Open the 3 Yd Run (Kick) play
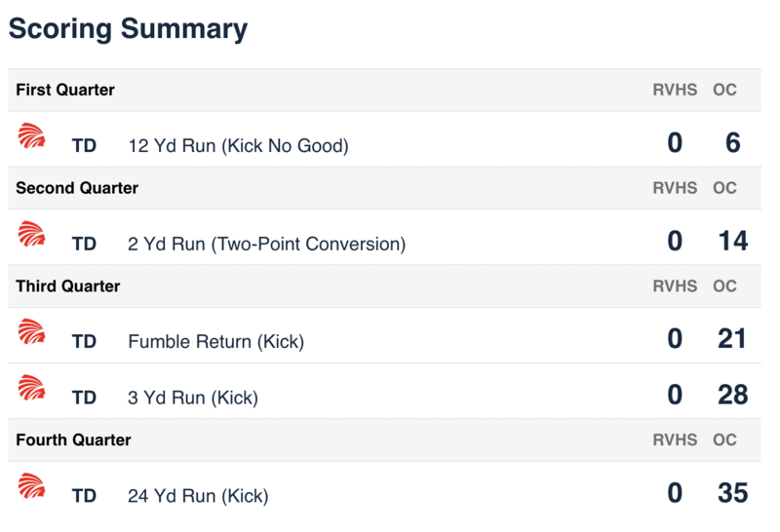Viewport: 780px width, 532px height. click(x=192, y=398)
